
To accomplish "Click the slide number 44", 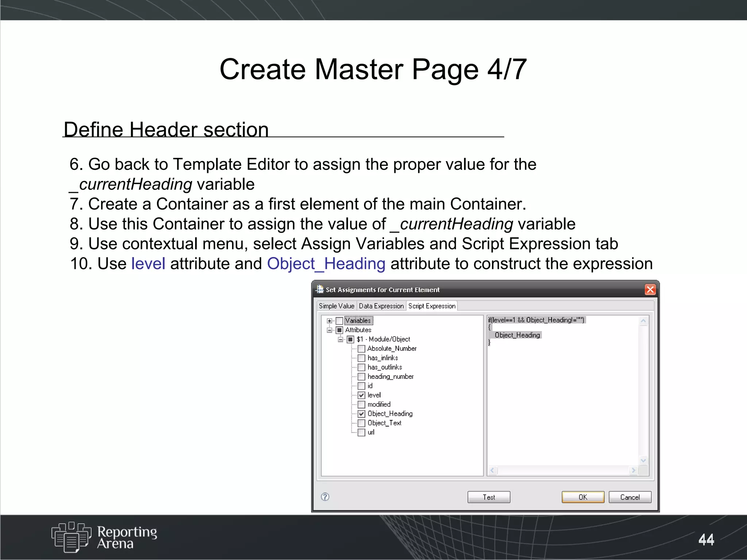I will (x=706, y=539).
